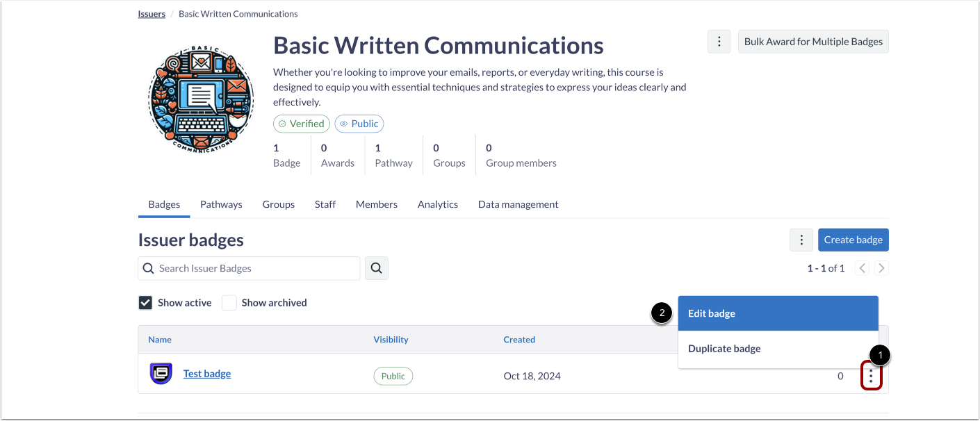Go to next page arrow
This screenshot has height=421, width=980.
point(881,268)
